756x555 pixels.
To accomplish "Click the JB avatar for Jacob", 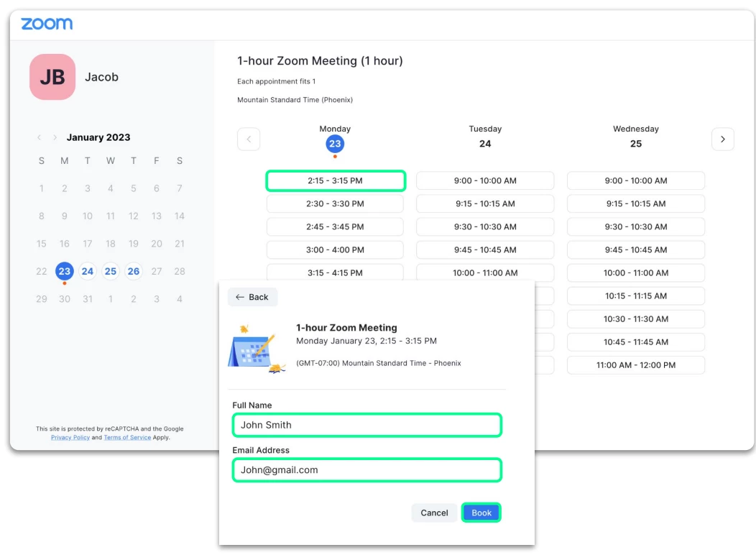I will point(52,77).
